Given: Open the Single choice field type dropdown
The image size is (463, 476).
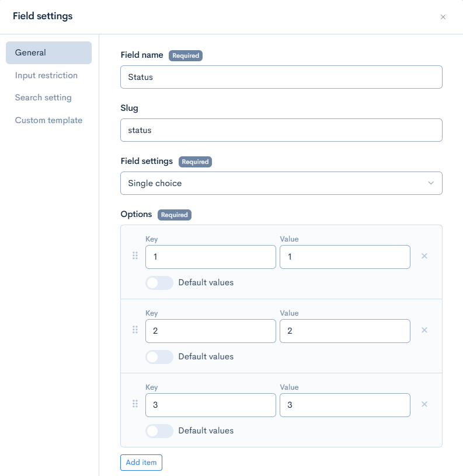Looking at the screenshot, I should pyautogui.click(x=281, y=183).
